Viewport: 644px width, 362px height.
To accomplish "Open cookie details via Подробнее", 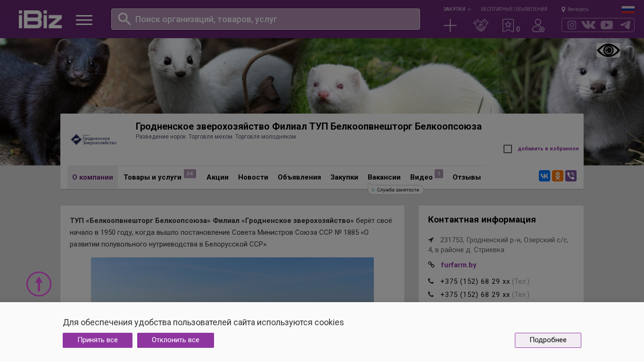I will pyautogui.click(x=548, y=340).
